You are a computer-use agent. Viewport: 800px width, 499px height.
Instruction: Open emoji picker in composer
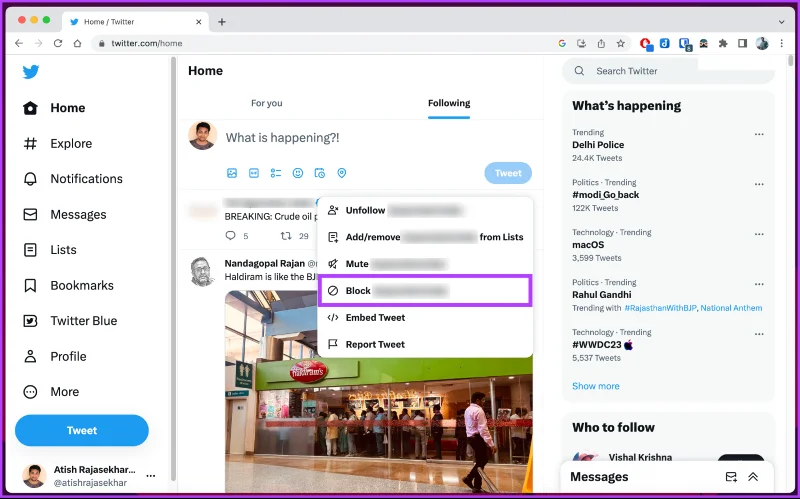[297, 173]
